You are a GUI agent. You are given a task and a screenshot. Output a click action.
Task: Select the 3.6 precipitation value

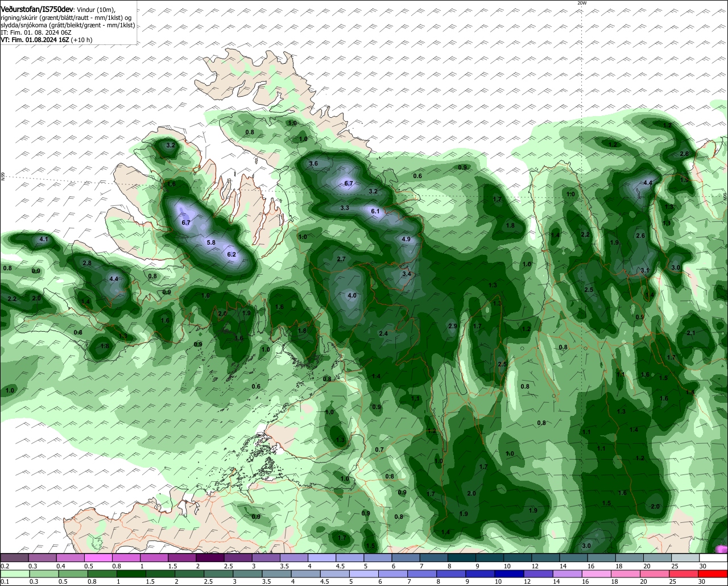[x=313, y=164]
